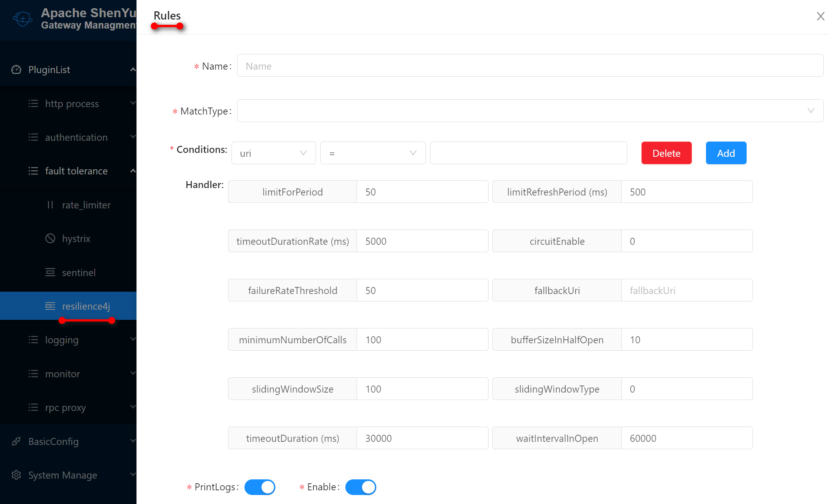
Task: Click the fallbackUri input field
Action: 687,291
